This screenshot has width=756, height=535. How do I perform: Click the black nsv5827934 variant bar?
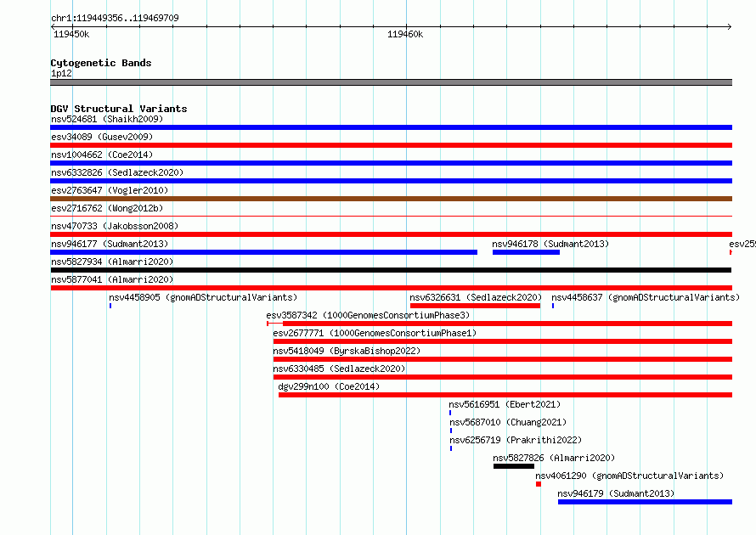point(391,270)
